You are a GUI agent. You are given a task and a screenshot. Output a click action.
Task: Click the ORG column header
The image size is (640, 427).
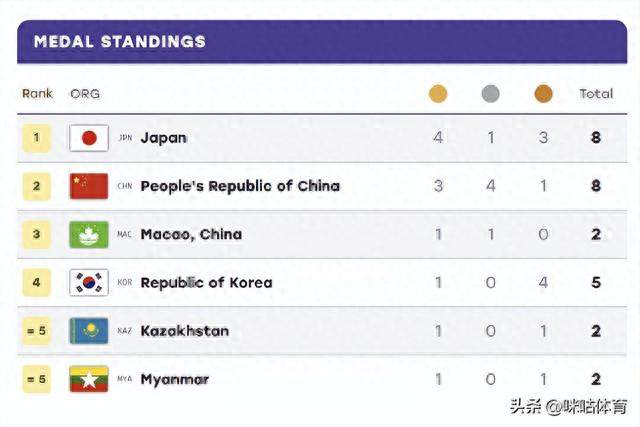pos(85,94)
